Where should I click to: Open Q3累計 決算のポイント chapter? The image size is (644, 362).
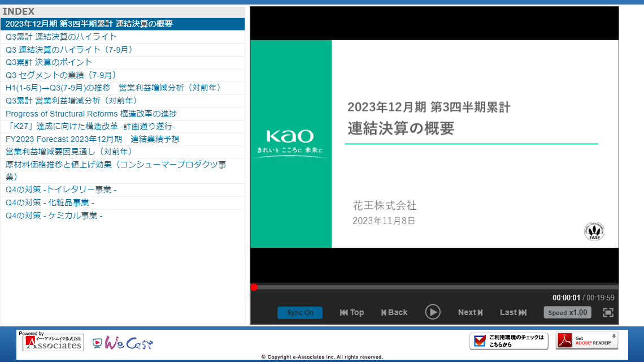[49, 62]
